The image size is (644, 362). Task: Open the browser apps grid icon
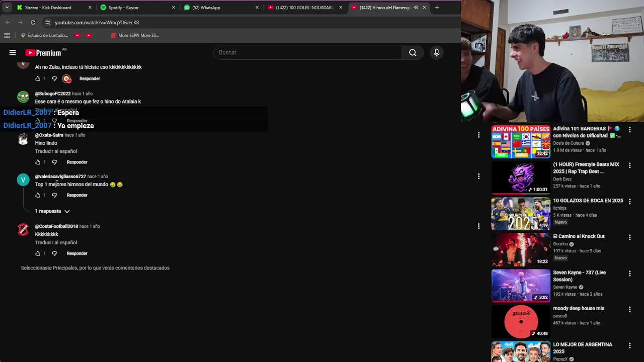coord(7,35)
